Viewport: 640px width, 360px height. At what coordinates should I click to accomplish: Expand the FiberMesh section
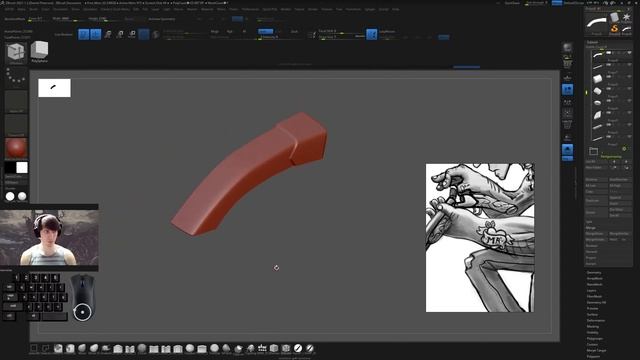pyautogui.click(x=594, y=296)
